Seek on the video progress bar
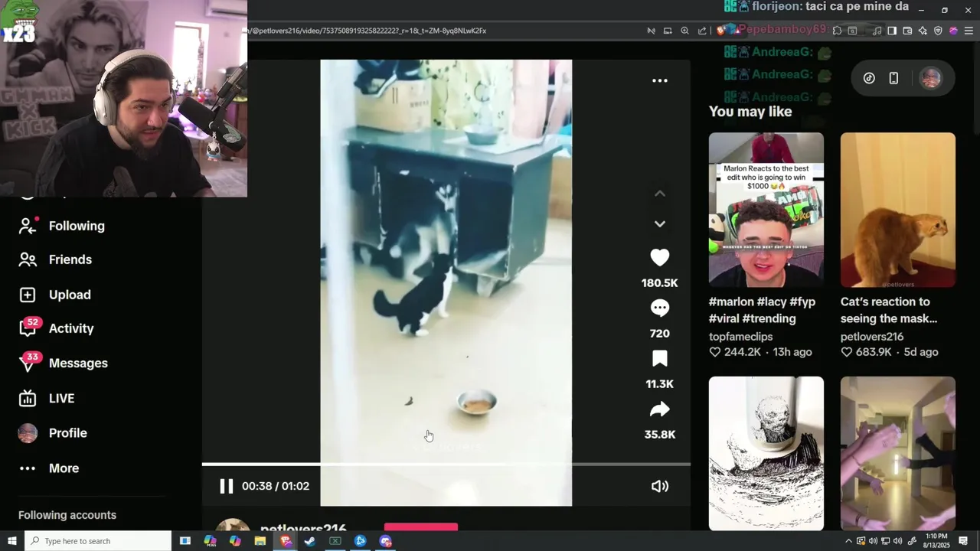 [446, 464]
